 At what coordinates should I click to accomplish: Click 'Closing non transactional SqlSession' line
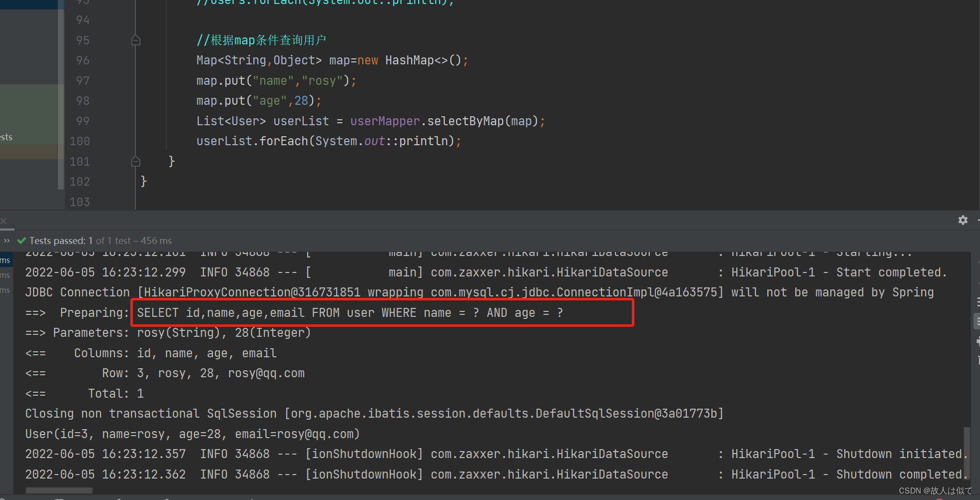point(375,414)
